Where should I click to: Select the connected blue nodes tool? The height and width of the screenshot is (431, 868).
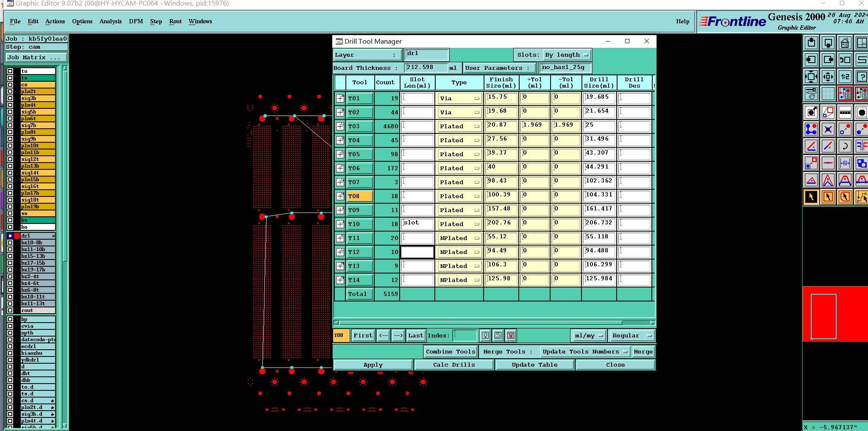coord(811,129)
